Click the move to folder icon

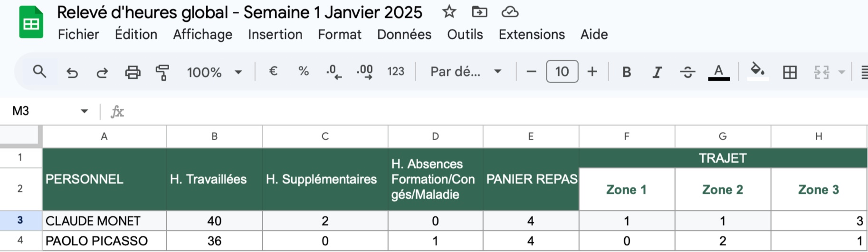tap(479, 12)
